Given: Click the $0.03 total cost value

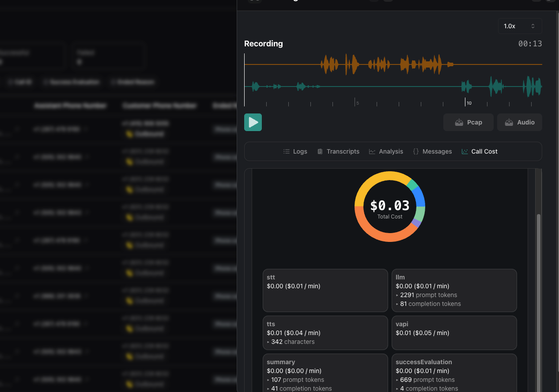Looking at the screenshot, I should pos(390,206).
